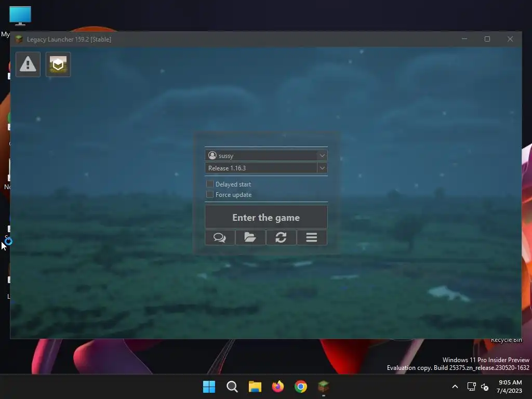Viewport: 532px width, 399px height.
Task: Show hidden system tray icons
Action: click(x=455, y=387)
